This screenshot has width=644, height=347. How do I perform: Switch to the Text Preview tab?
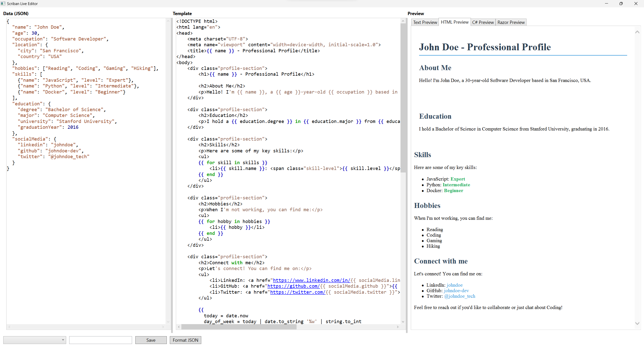(425, 22)
